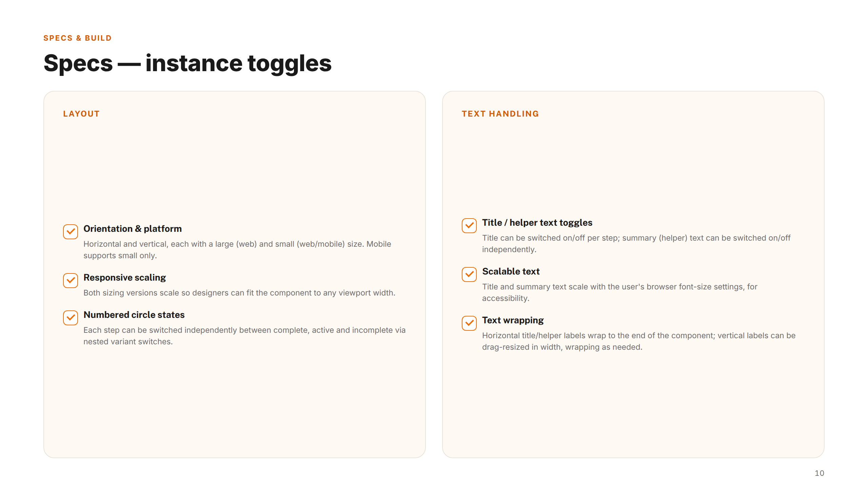The width and height of the screenshot is (868, 488).
Task: Click the Specs — instance toggles title
Action: (188, 63)
